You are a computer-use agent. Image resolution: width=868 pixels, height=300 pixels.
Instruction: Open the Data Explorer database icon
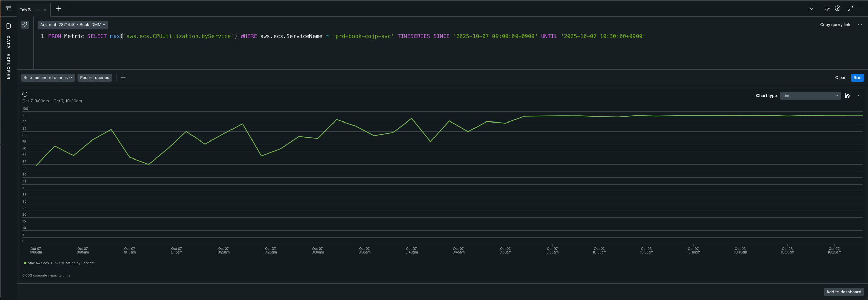(8, 26)
